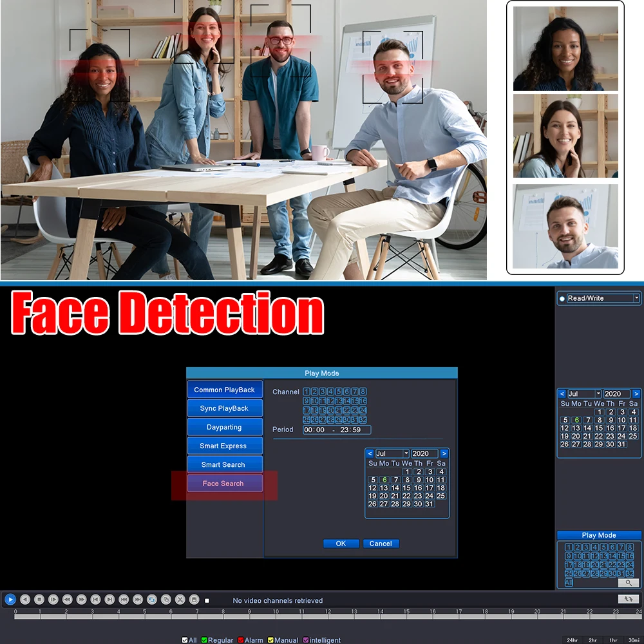Toggle channel 1 in the dialog Channel grid
Image resolution: width=644 pixels, height=644 pixels.
pyautogui.click(x=307, y=392)
